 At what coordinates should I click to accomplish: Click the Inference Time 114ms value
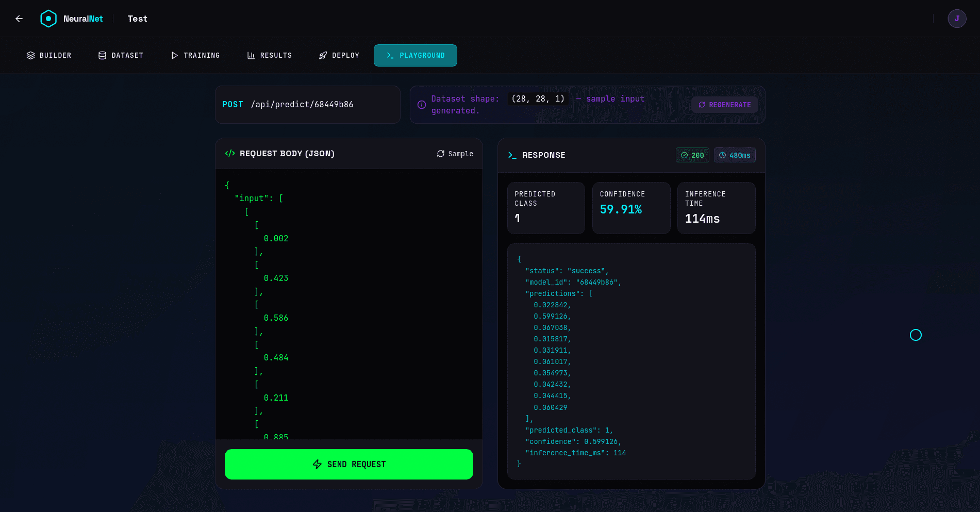pyautogui.click(x=702, y=219)
